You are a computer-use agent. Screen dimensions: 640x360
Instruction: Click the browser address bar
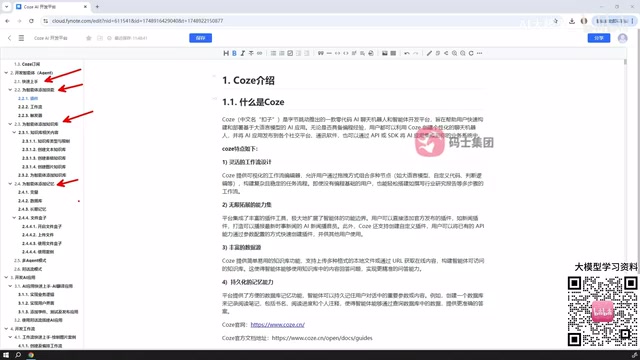click(302, 21)
